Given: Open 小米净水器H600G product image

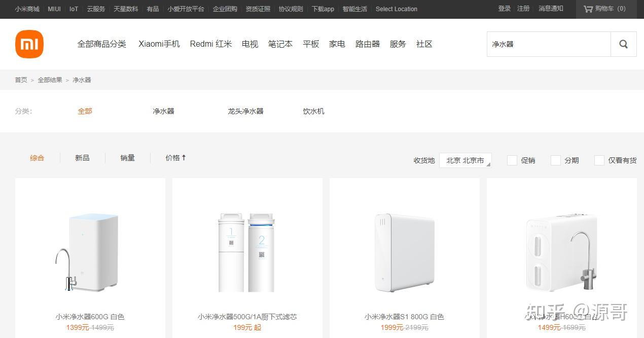Looking at the screenshot, I should click(x=562, y=252).
